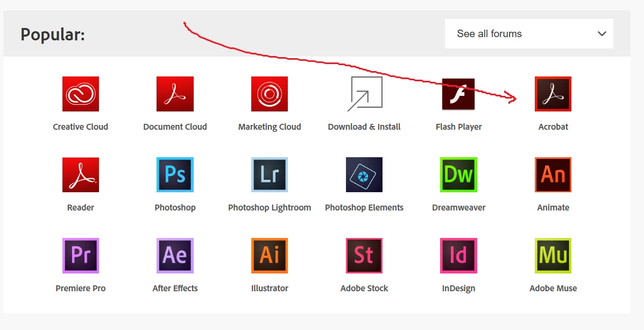644x330 pixels.
Task: Click the Popular: heading text
Action: click(x=53, y=34)
